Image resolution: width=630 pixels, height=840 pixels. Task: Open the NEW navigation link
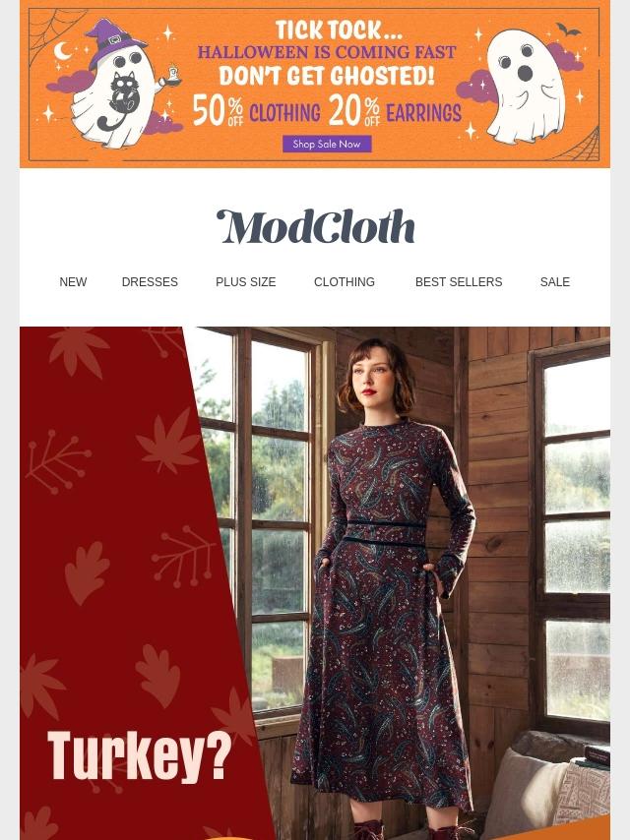pos(73,281)
